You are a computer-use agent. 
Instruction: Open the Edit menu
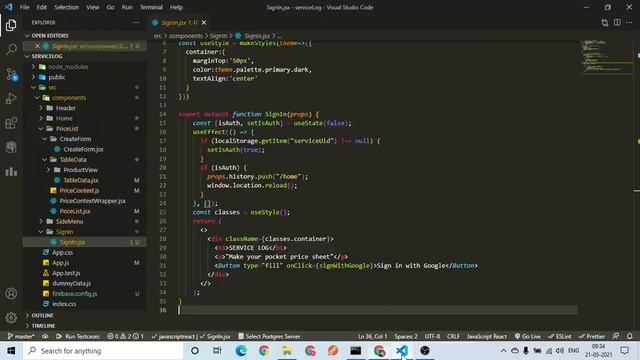(x=42, y=7)
